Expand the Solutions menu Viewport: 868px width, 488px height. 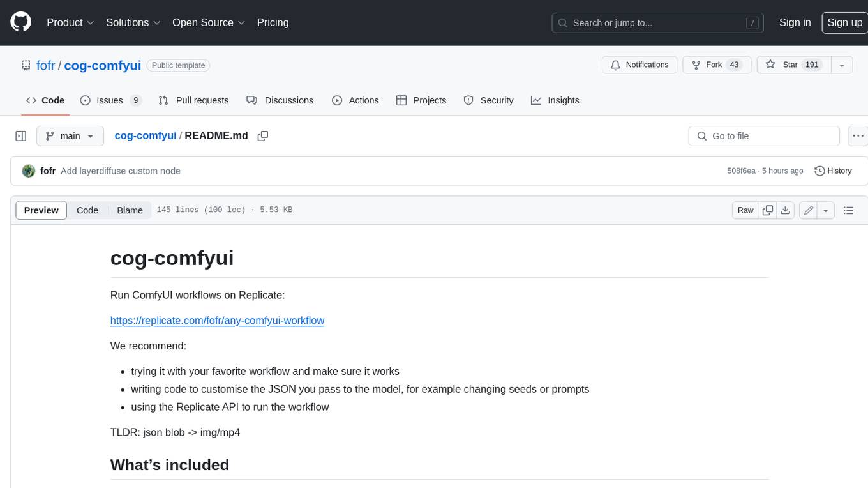[x=133, y=22]
